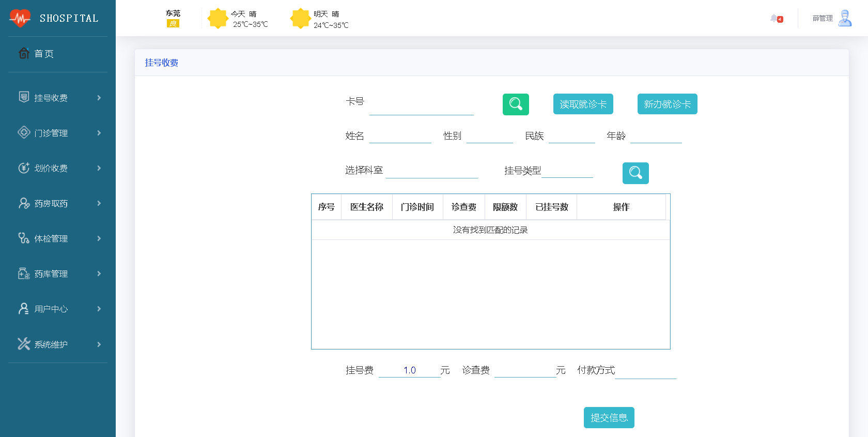Click the 用户中心 person icon
This screenshot has width=868, height=437.
(x=24, y=309)
